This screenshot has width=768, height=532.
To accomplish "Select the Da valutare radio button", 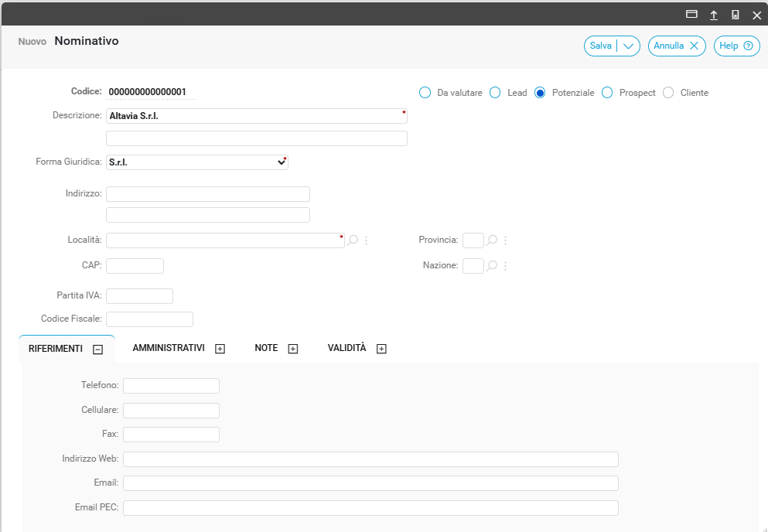I will (x=425, y=93).
